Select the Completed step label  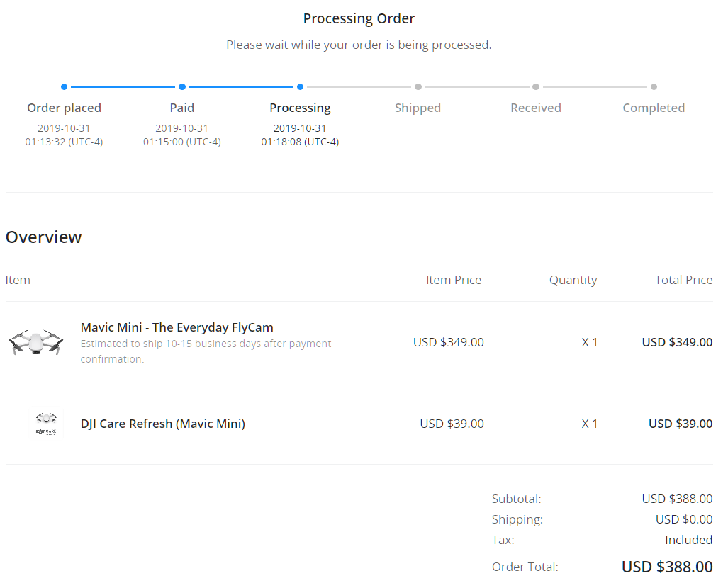(x=654, y=108)
